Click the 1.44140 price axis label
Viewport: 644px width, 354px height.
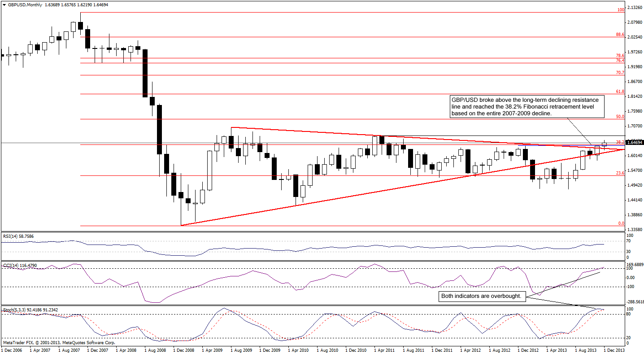coord(635,200)
